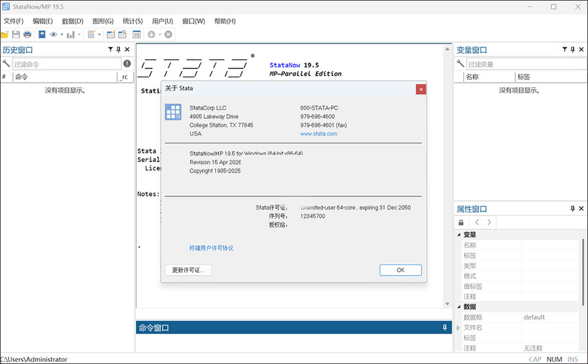Focus the 过滤命令 filter field
This screenshot has height=364, width=588.
click(x=67, y=64)
